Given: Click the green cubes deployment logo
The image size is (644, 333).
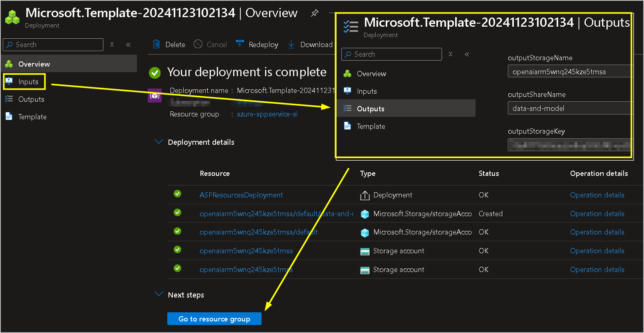Looking at the screenshot, I should [12, 17].
